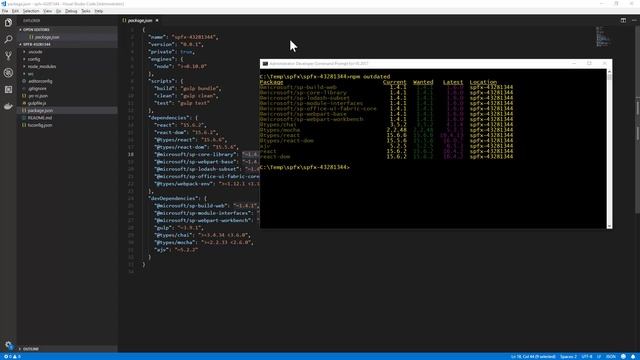
Task: Click the "engines" key in the editor
Action: point(161,59)
